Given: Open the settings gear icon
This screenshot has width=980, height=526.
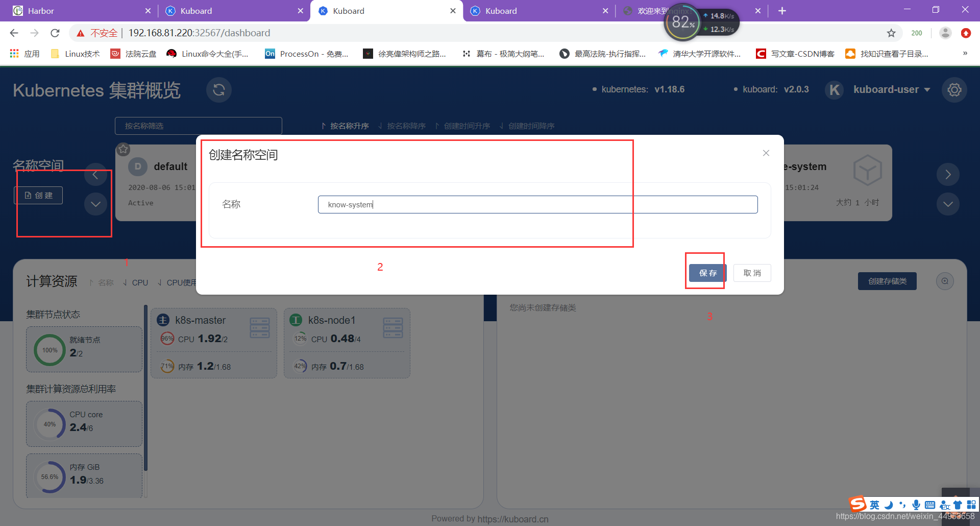Looking at the screenshot, I should (x=954, y=90).
